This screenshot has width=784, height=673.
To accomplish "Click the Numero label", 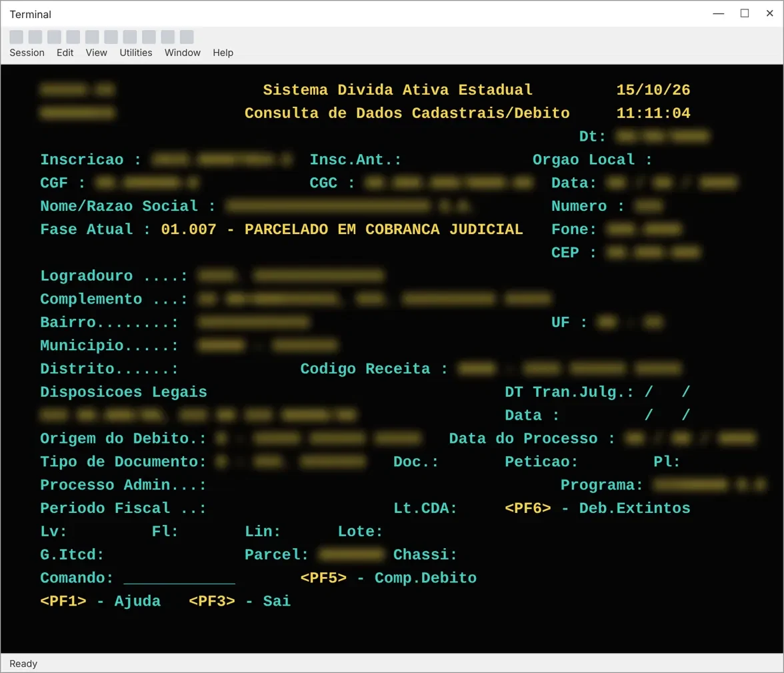I will click(x=588, y=206).
